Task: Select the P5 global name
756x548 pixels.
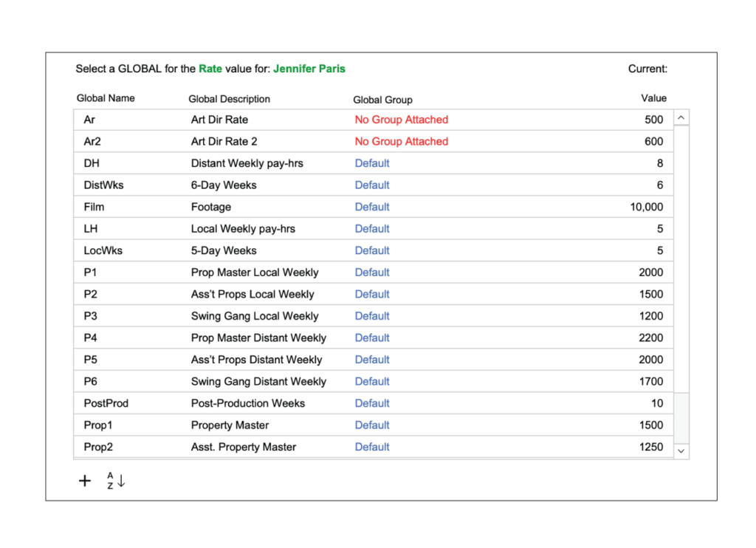Action: [x=90, y=360]
